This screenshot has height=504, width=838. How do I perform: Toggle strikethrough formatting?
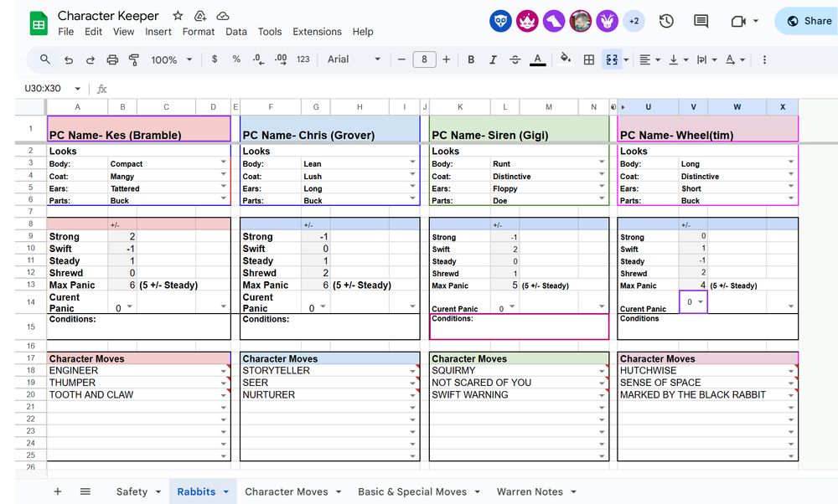(x=515, y=59)
